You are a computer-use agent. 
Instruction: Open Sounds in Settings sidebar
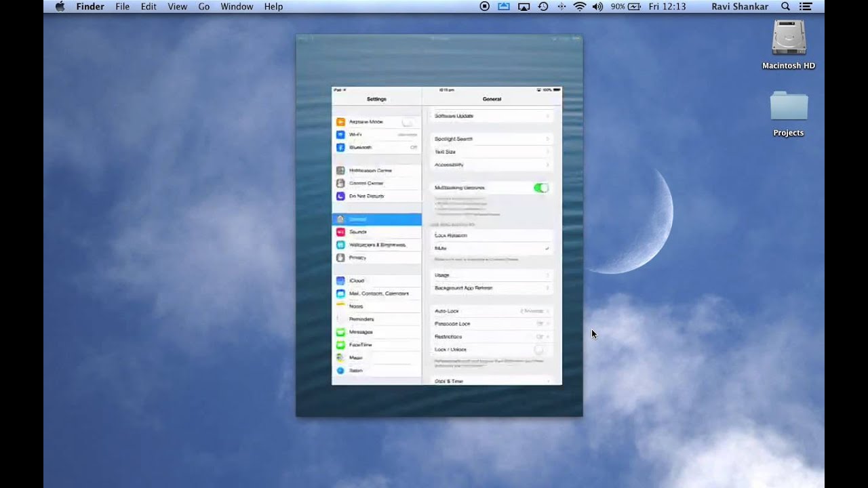point(376,232)
